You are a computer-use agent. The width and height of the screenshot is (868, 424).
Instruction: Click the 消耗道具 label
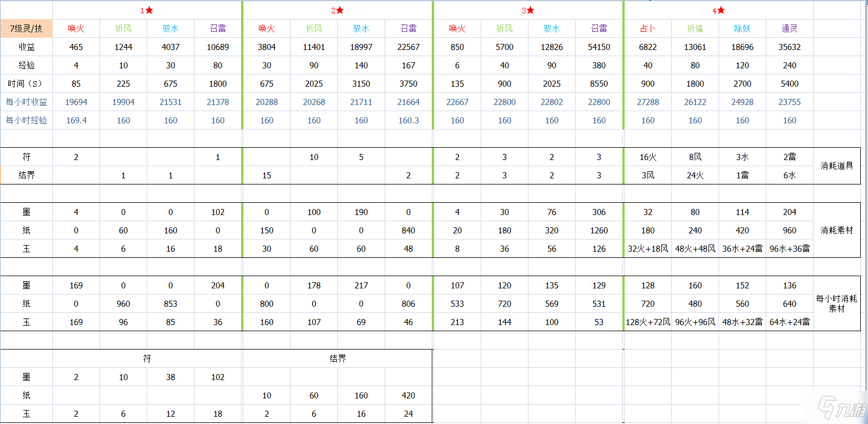(836, 166)
